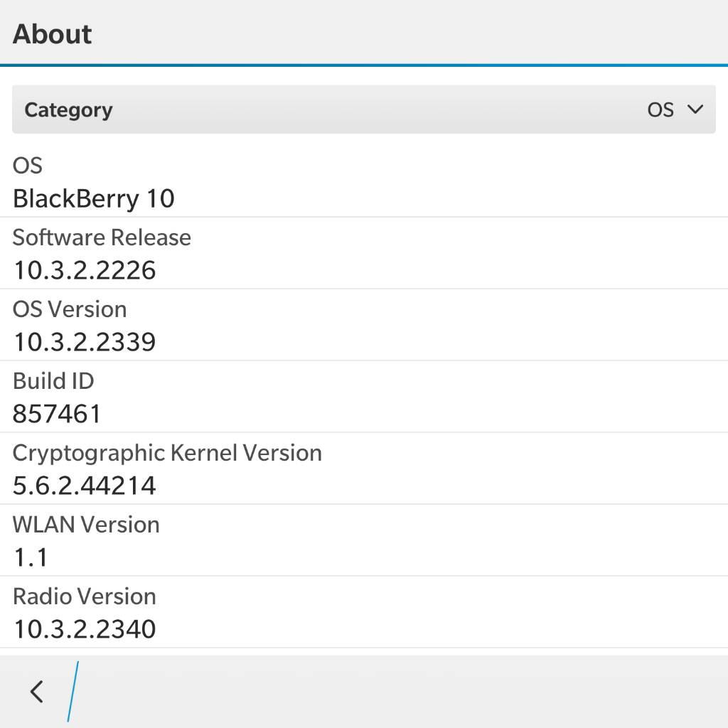Image resolution: width=728 pixels, height=728 pixels.
Task: Select OS version number 10.3.2.2339
Action: pos(85,342)
